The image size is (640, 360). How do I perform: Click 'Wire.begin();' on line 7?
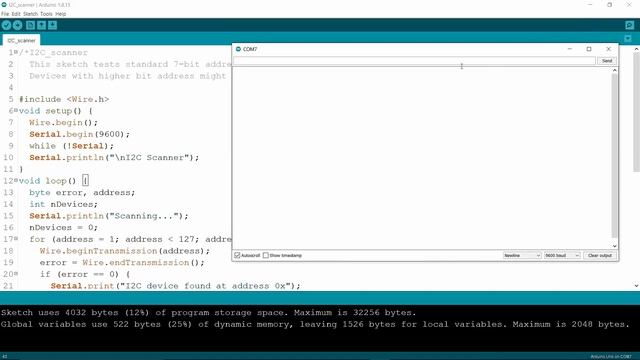pyautogui.click(x=64, y=122)
